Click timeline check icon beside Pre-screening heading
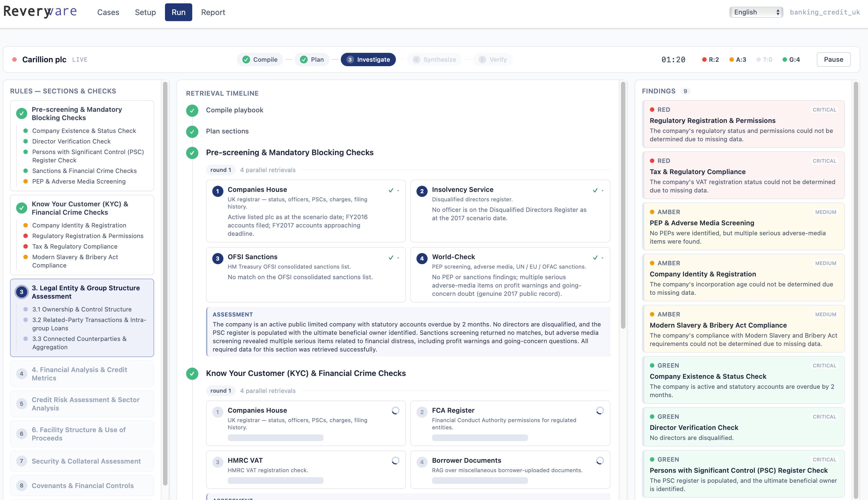 point(192,153)
